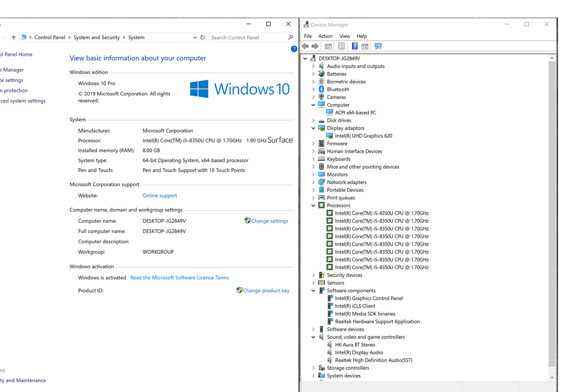Viewport: 588px width, 392px height.
Task: Click Change settings link
Action: 270,221
